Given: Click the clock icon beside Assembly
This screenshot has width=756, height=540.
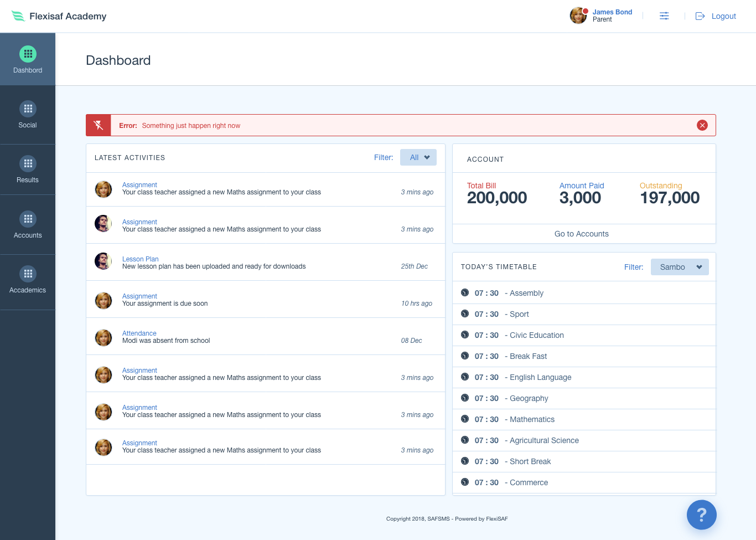Looking at the screenshot, I should coord(465,292).
